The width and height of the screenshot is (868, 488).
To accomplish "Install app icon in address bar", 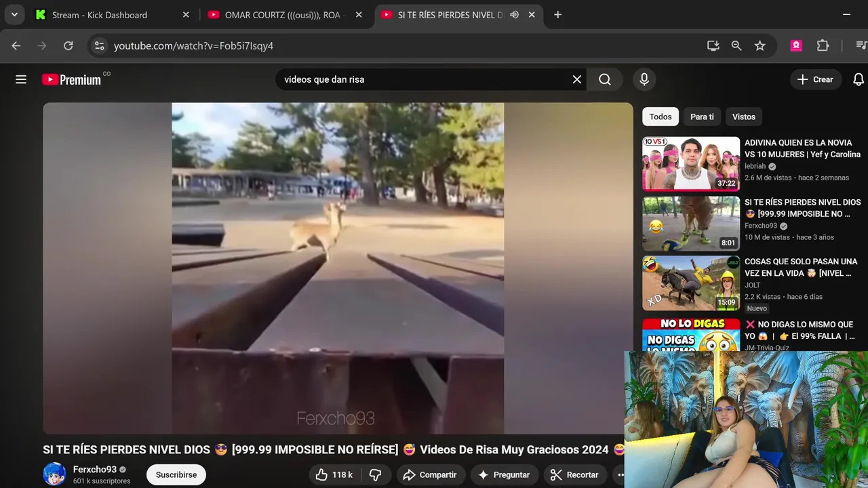I will [x=713, y=45].
